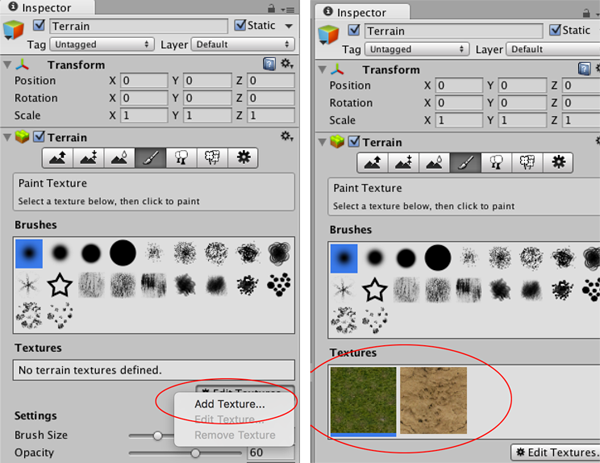Select Paint Texture brush tool in left Inspector
Image resolution: width=600 pixels, height=463 pixels.
pyautogui.click(x=151, y=158)
